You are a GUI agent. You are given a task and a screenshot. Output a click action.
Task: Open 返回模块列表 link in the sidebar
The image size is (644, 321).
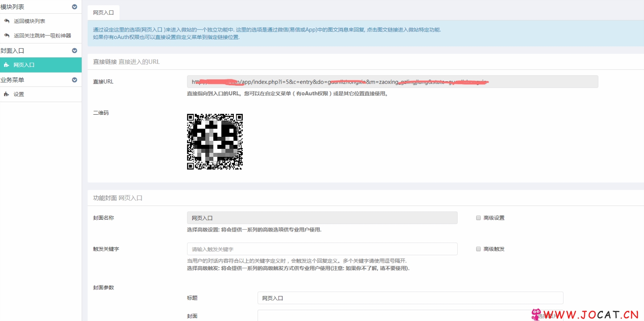29,21
